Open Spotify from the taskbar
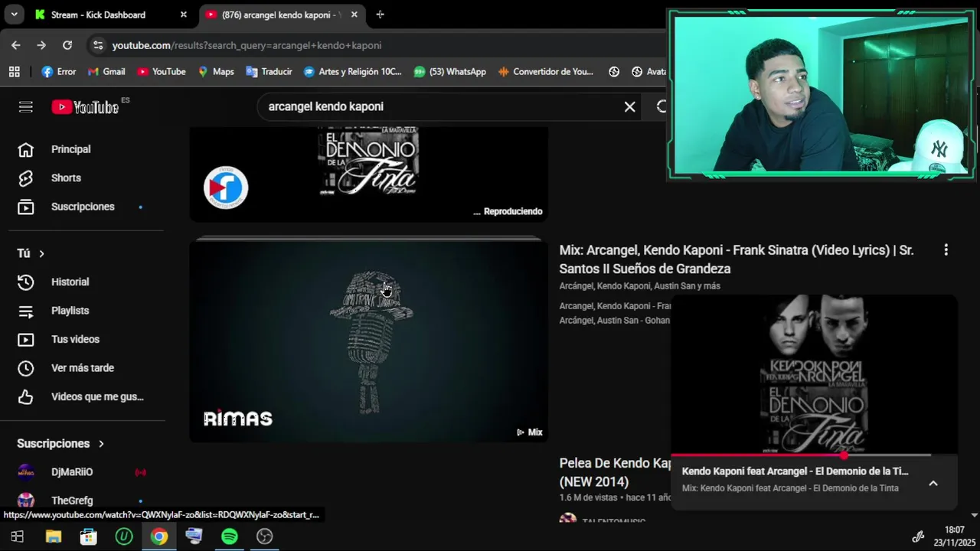The height and width of the screenshot is (551, 980). (x=229, y=536)
